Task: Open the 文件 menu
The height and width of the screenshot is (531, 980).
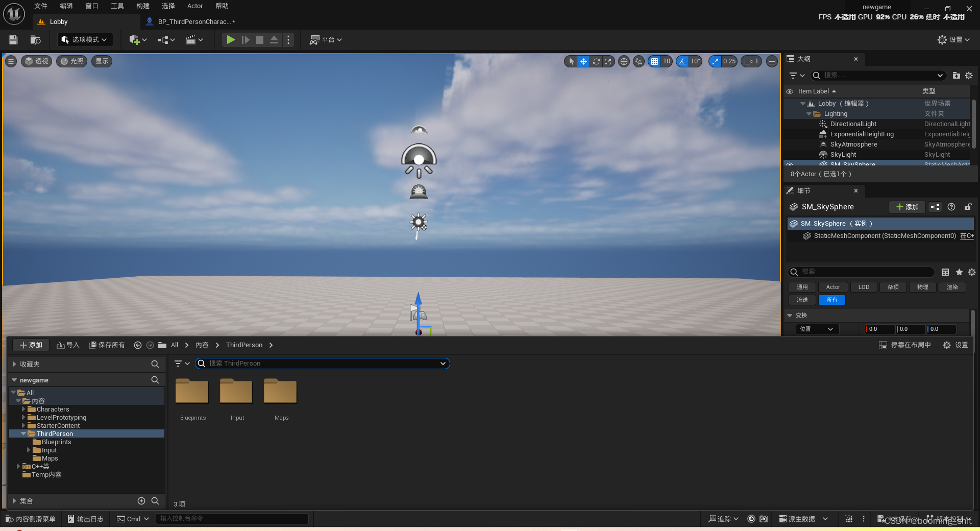Action: [x=41, y=6]
